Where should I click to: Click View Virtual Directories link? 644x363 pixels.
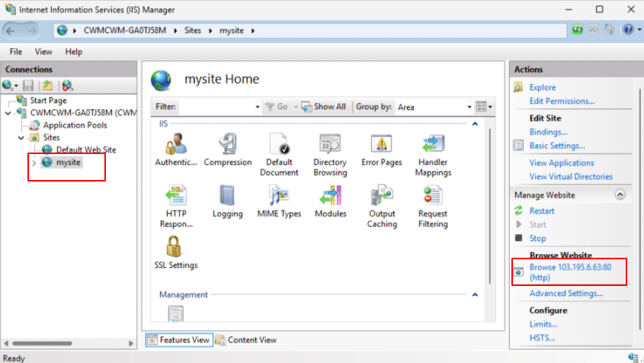(571, 177)
